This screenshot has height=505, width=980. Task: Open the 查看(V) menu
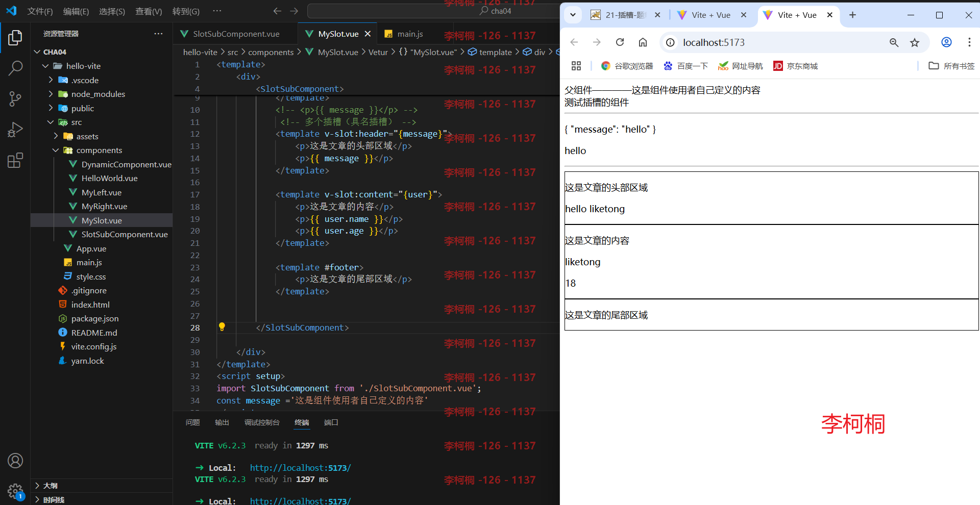[x=149, y=11]
